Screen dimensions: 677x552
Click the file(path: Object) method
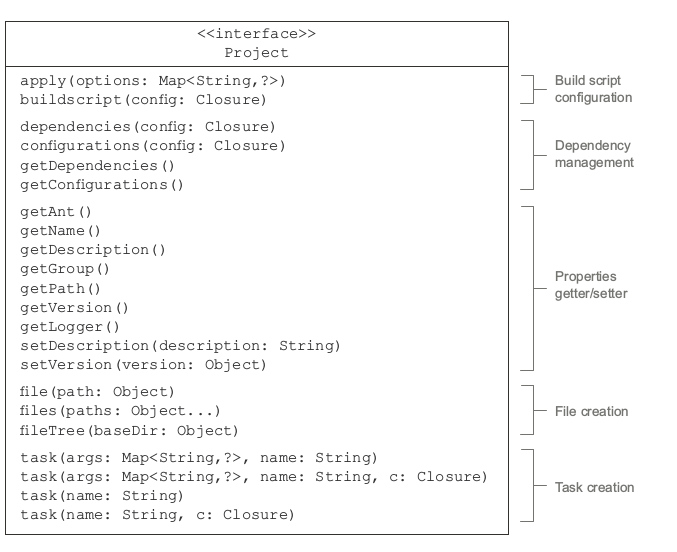pos(97,391)
